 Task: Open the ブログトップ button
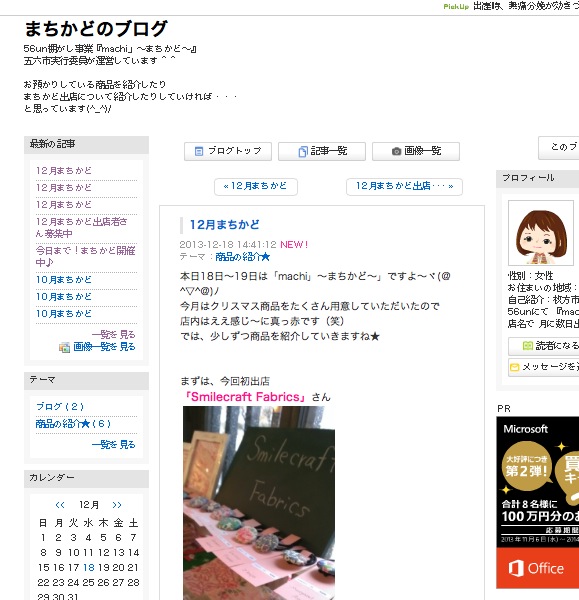(228, 151)
